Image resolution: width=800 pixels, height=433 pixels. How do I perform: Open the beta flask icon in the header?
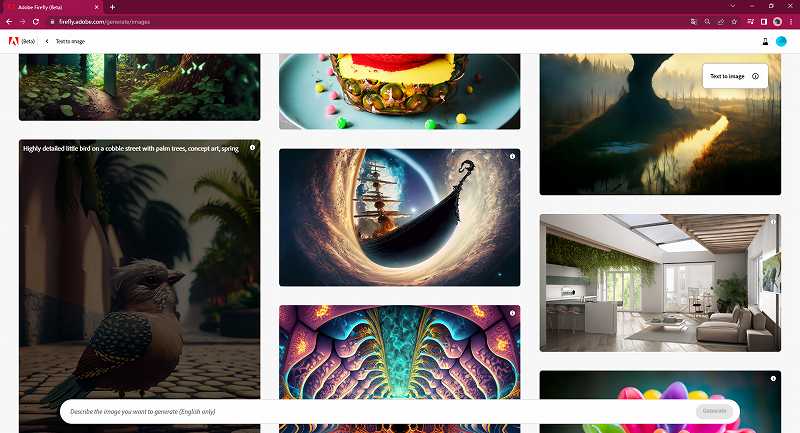pyautogui.click(x=765, y=42)
